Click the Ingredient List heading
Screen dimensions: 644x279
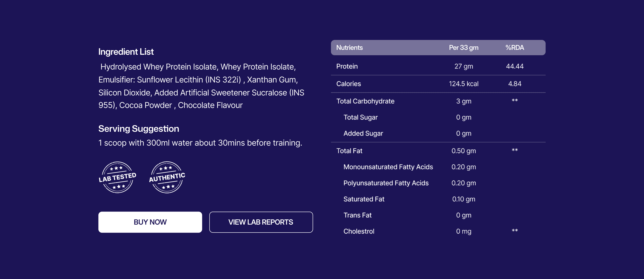(126, 52)
